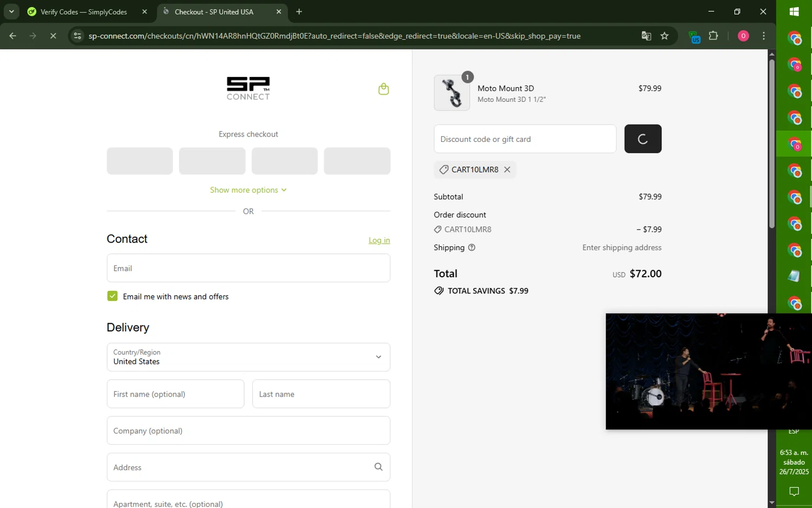Open the notepad-style app in the taskbar
This screenshot has width=812, height=508.
(794, 276)
